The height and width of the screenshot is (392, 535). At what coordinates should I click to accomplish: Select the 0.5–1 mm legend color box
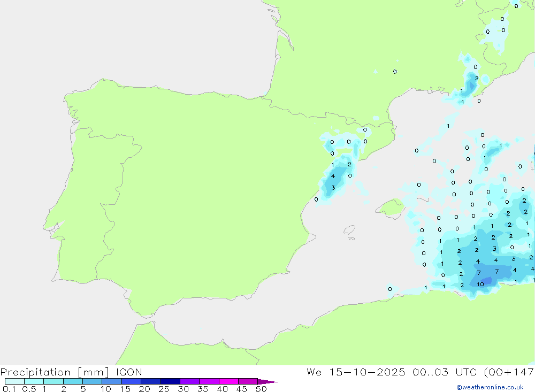click(x=34, y=381)
